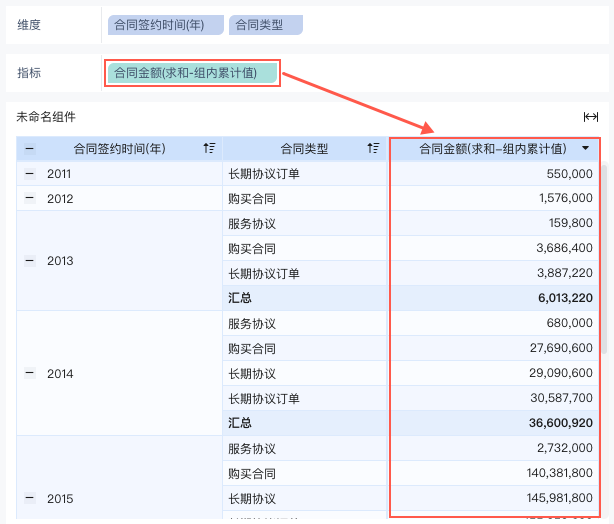The image size is (614, 524).
Task: Click the 维度 label
Action: (29, 25)
